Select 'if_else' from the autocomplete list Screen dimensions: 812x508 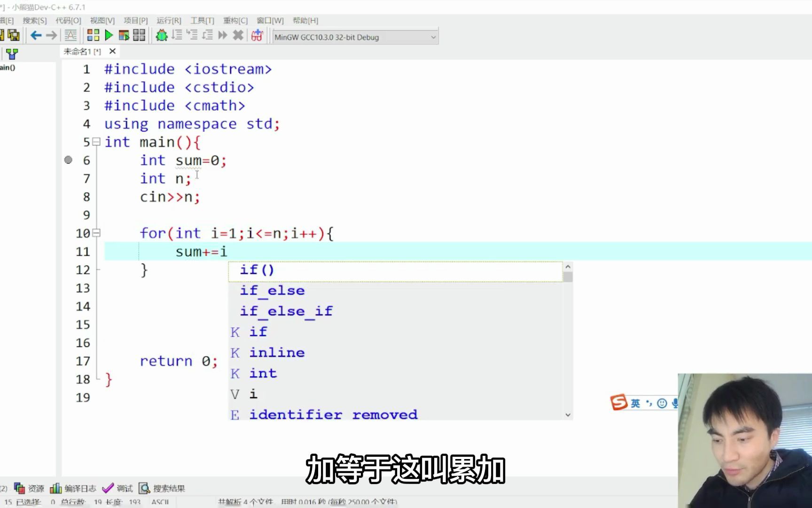click(x=272, y=290)
